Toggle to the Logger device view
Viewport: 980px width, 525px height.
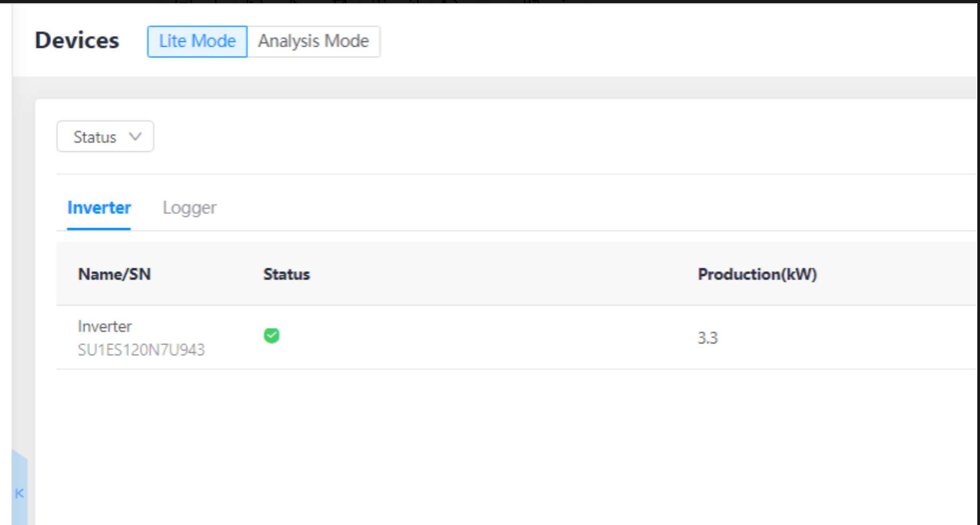189,208
